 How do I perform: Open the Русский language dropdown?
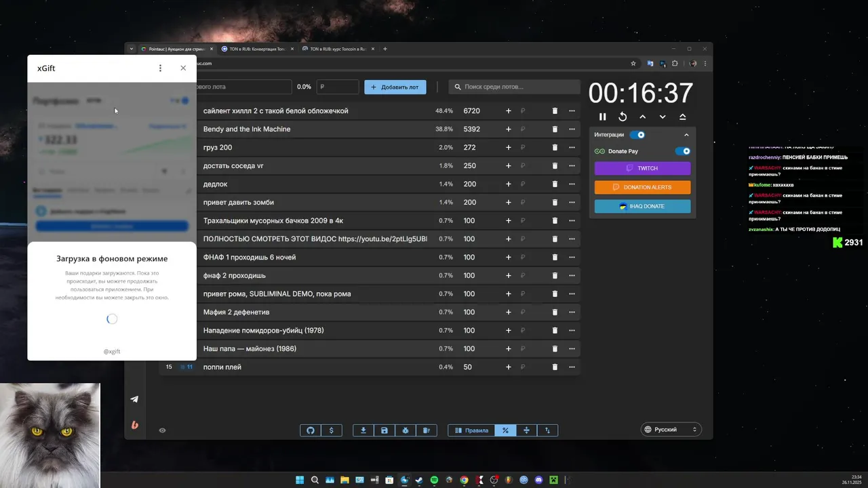tap(671, 430)
